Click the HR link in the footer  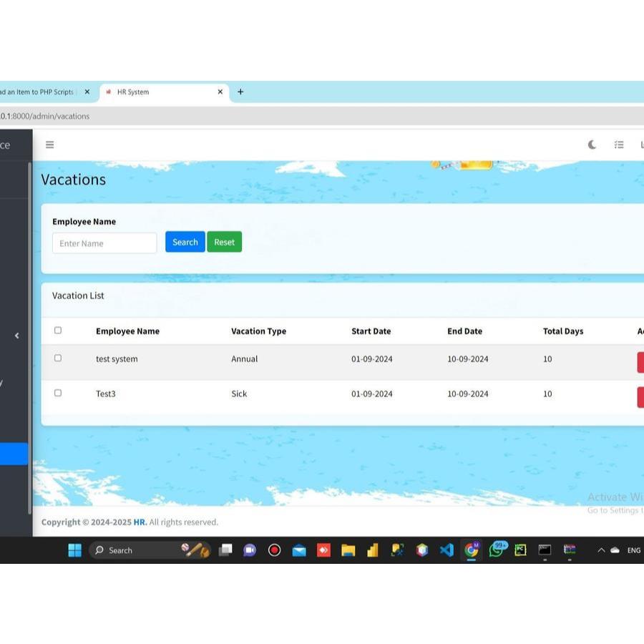point(140,522)
